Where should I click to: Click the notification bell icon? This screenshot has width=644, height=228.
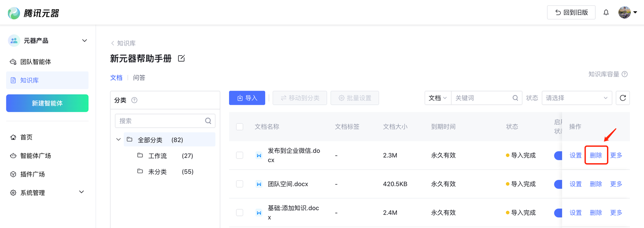point(606,12)
